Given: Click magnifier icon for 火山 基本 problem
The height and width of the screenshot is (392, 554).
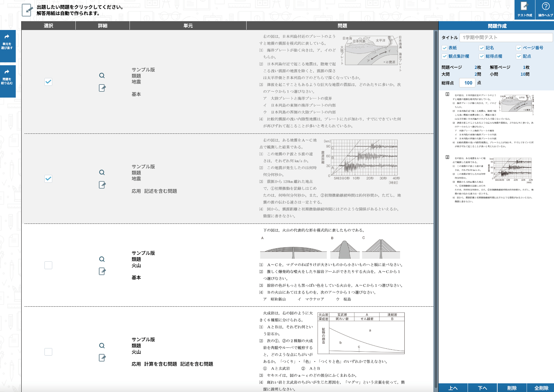Looking at the screenshot, I should point(102,259).
